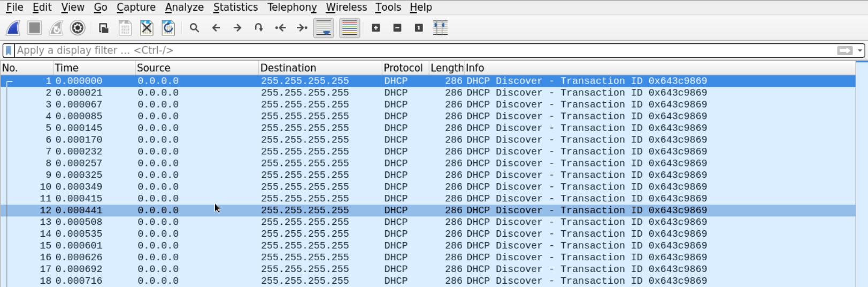This screenshot has height=287, width=868.
Task: Open the display filter bookmarks menu
Action: coord(9,50)
